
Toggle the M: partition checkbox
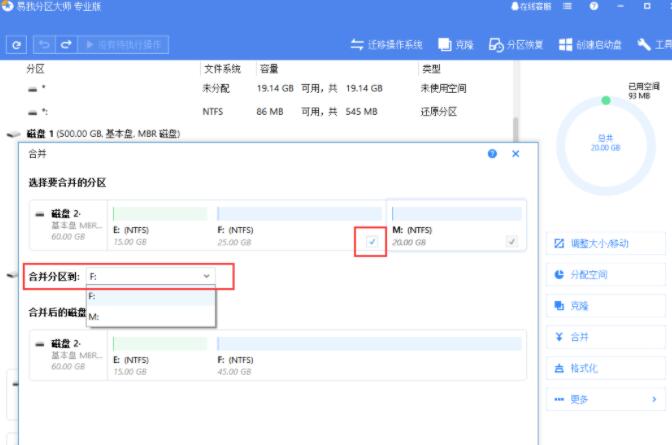coord(511,242)
